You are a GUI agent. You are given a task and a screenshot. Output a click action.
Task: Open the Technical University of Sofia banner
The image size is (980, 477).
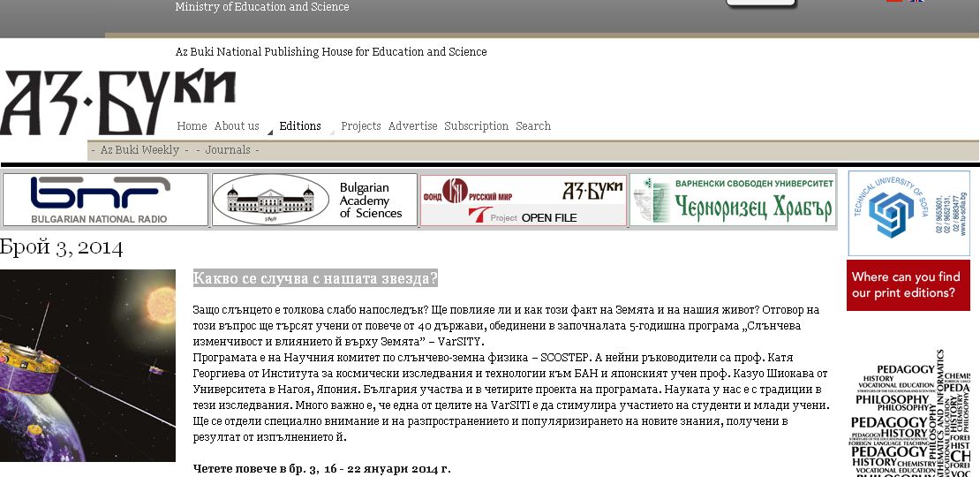pyautogui.click(x=908, y=213)
